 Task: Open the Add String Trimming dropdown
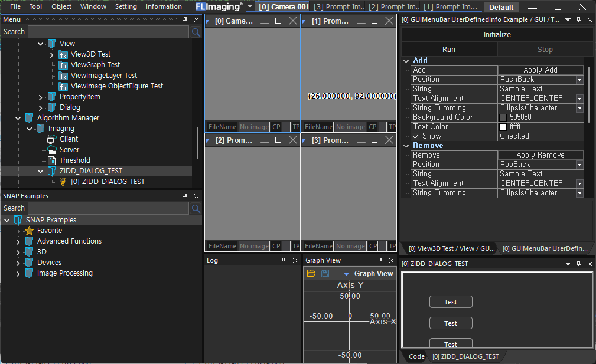click(579, 108)
